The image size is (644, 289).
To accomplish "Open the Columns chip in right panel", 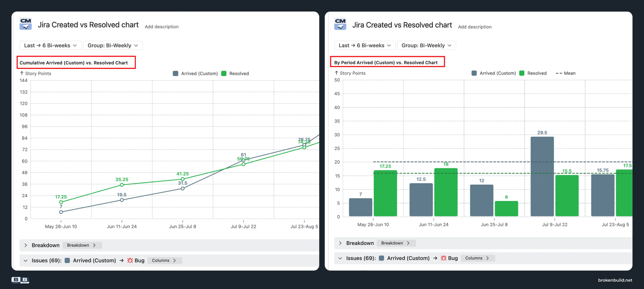I will point(477,258).
